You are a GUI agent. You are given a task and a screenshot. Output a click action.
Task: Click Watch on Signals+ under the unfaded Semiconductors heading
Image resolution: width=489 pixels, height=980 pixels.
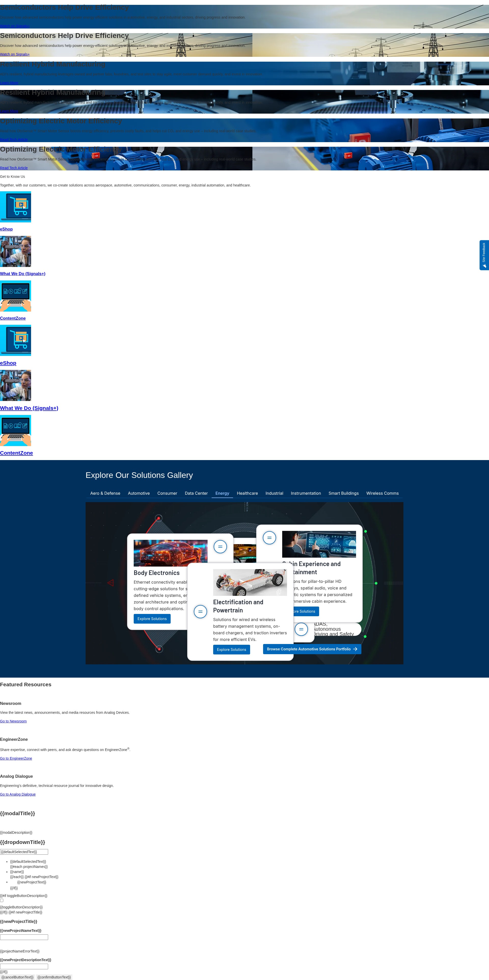pyautogui.click(x=15, y=55)
